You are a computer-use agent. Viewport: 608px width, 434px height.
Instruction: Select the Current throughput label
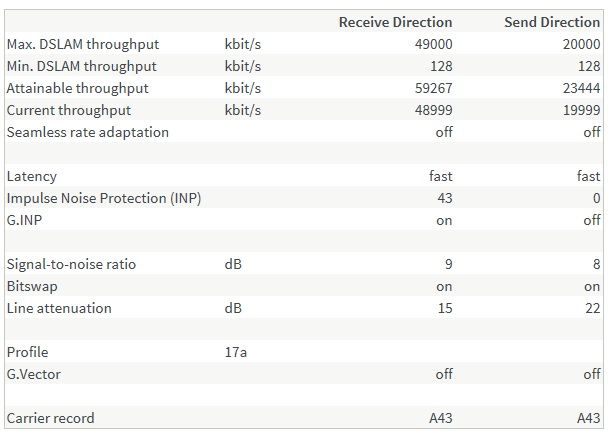pos(69,110)
